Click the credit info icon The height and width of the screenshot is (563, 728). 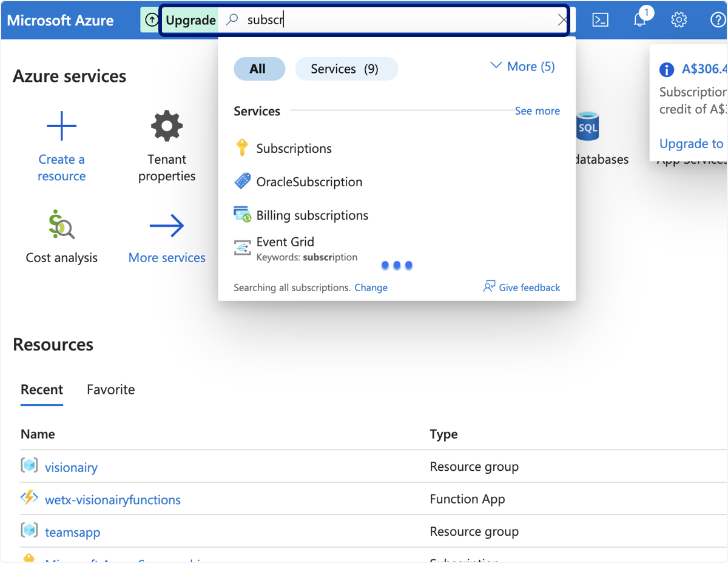click(667, 70)
